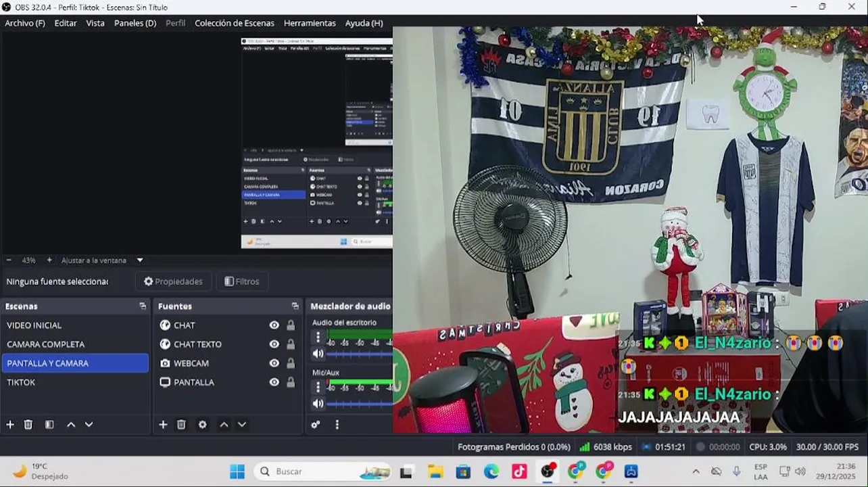Image resolution: width=868 pixels, height=487 pixels.
Task: Move source up in Fuentes list
Action: [x=224, y=425]
